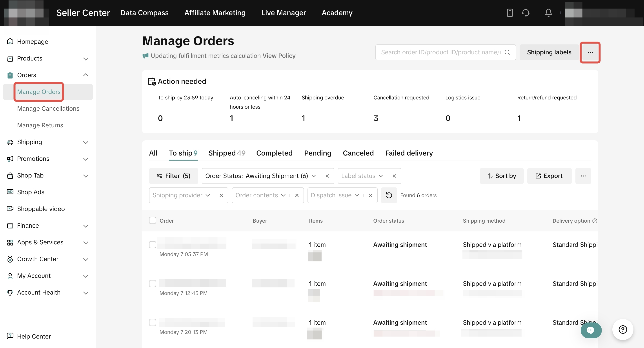Click the Export button

pyautogui.click(x=549, y=176)
